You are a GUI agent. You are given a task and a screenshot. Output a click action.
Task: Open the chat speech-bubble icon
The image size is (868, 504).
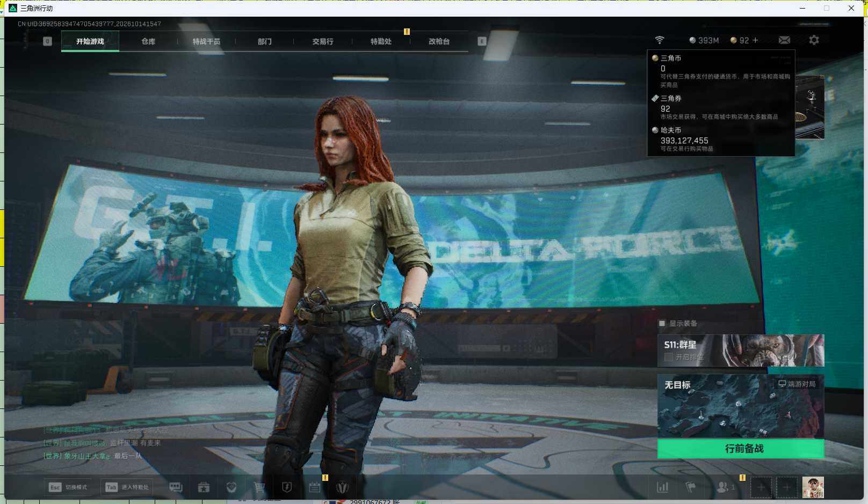coord(176,487)
